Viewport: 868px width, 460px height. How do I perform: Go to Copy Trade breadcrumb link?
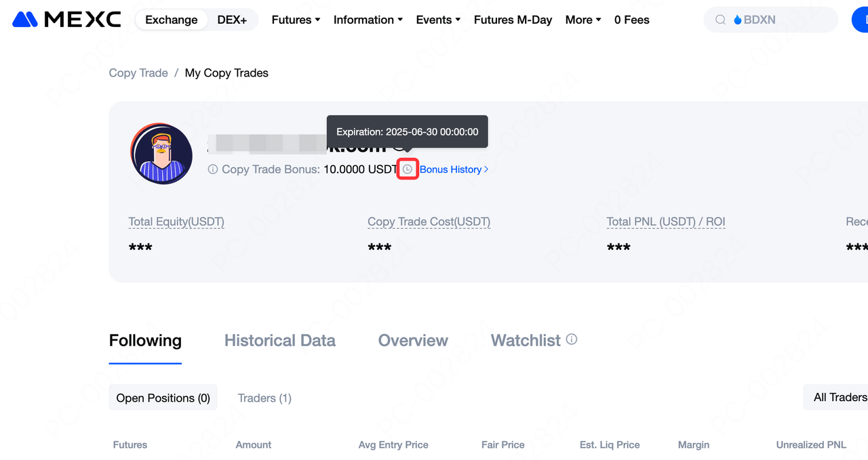click(138, 73)
